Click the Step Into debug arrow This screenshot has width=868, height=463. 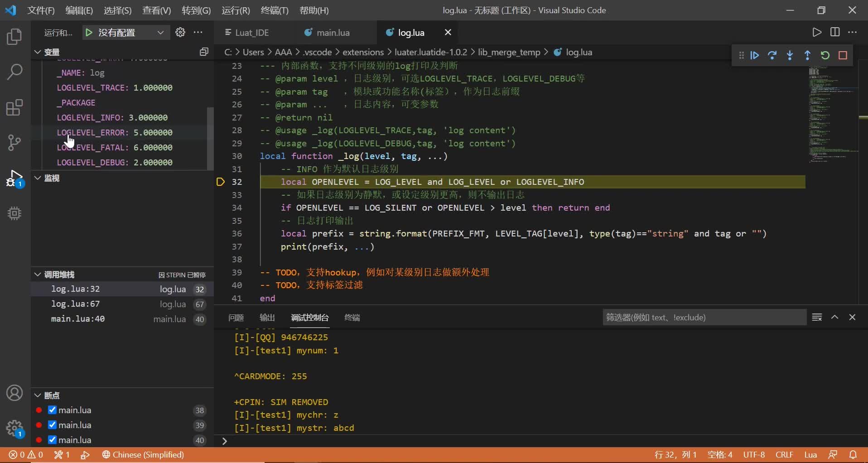(x=790, y=55)
